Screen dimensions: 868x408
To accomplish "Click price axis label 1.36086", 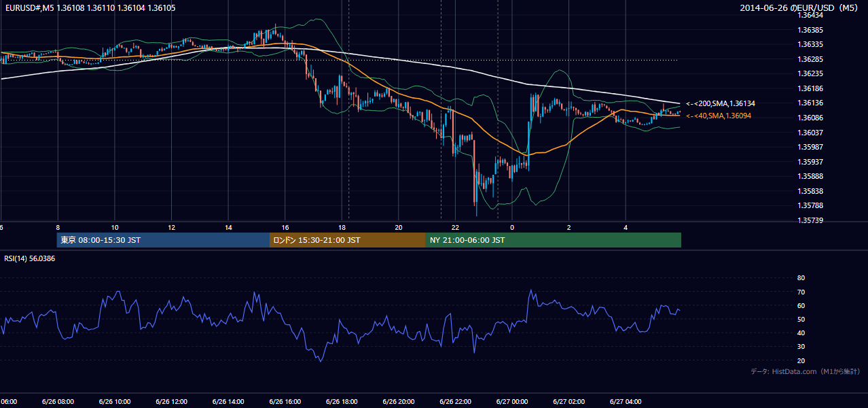I will tap(810, 118).
